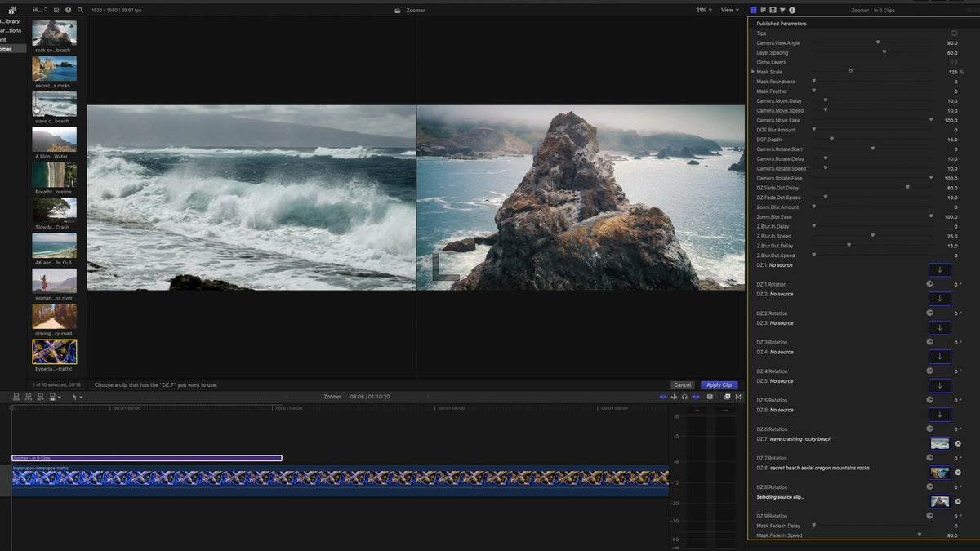Click the Connect clip edit icon
The height and width of the screenshot is (551, 980).
tap(16, 397)
